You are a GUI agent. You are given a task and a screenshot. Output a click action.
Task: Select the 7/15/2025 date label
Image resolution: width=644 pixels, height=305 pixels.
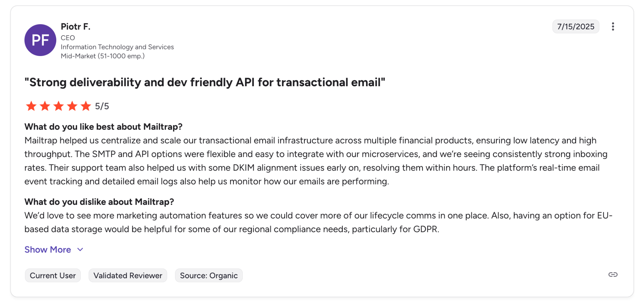tap(576, 26)
